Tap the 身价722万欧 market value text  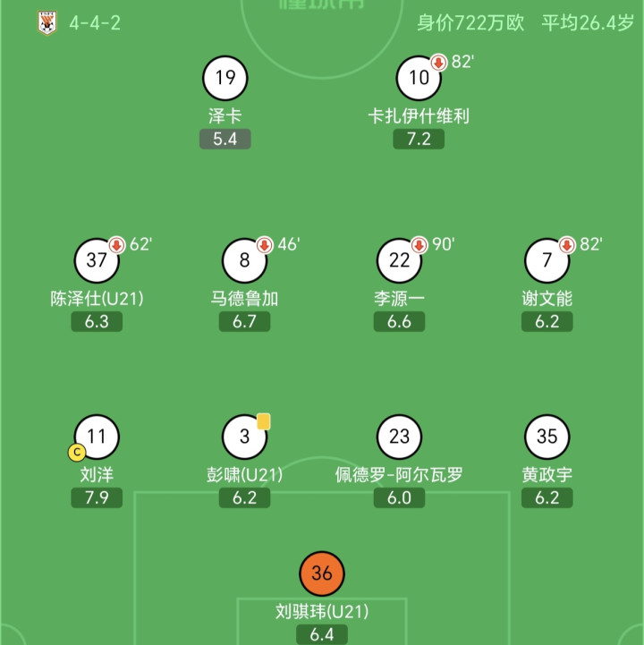coord(470,23)
